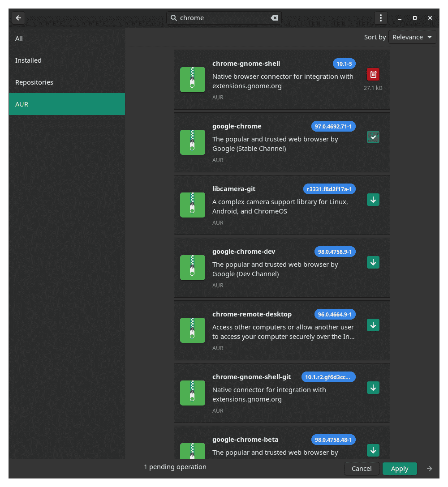This screenshot has width=448, height=487.
Task: Click version badge 10.1-5
Action: [x=344, y=64]
